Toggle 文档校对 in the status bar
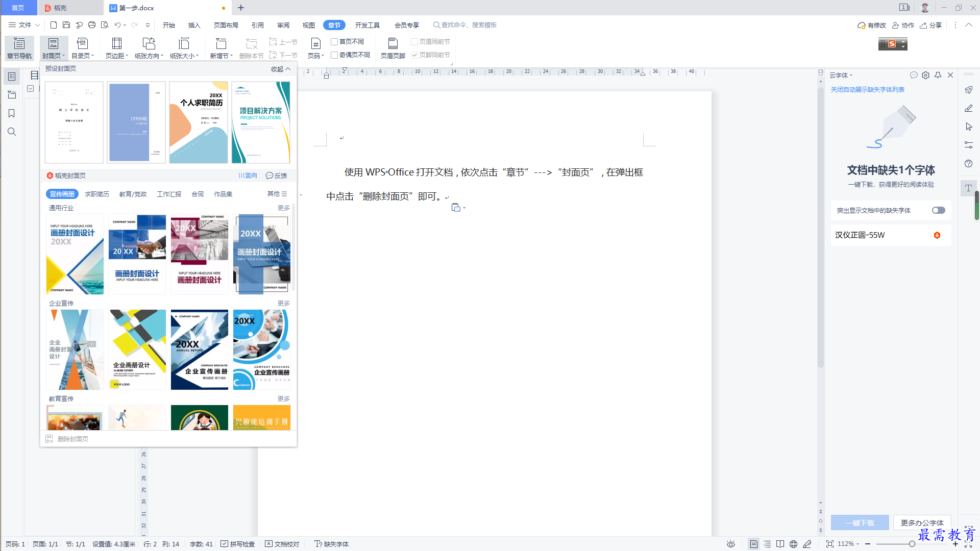Viewport: 980px width, 551px height. pyautogui.click(x=282, y=544)
